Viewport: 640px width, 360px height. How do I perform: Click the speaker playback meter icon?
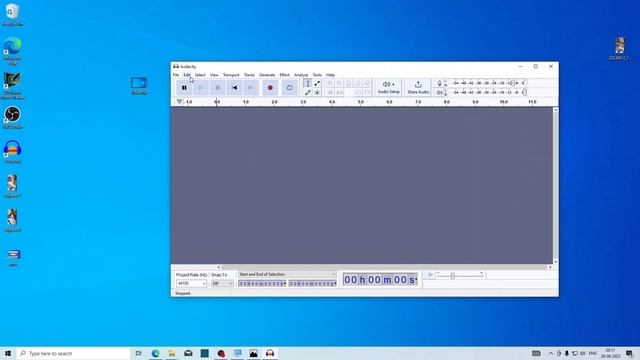coord(439,93)
